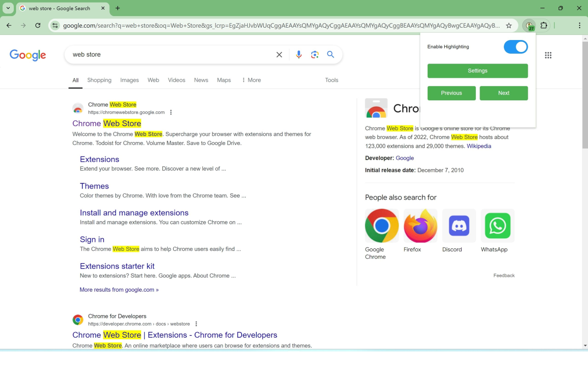Image resolution: width=588 pixels, height=368 pixels.
Task: Jump to the Next highlight
Action: [504, 93]
